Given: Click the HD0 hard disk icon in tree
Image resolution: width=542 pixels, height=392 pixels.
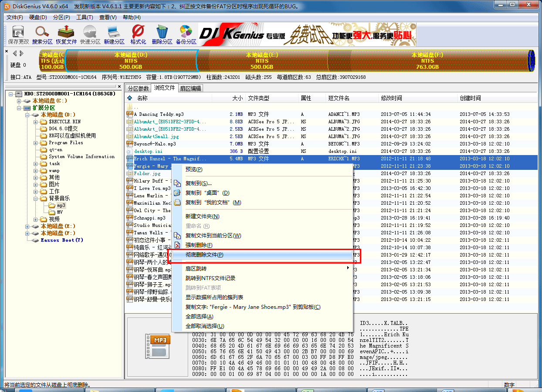Looking at the screenshot, I should coord(18,94).
